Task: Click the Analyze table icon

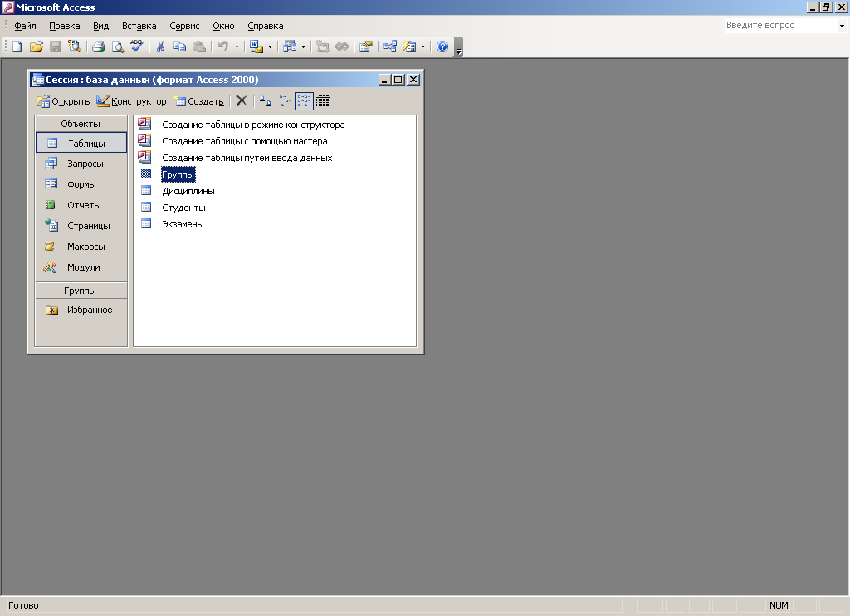Action: click(x=290, y=46)
